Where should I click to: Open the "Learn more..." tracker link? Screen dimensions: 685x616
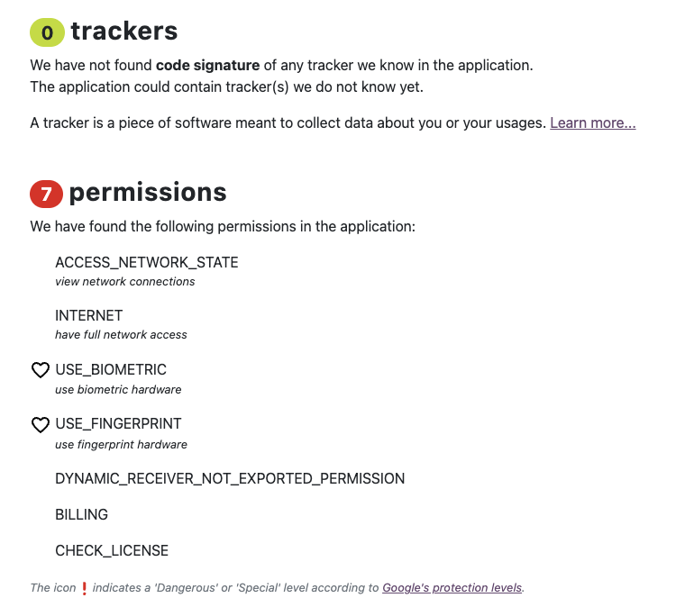592,122
